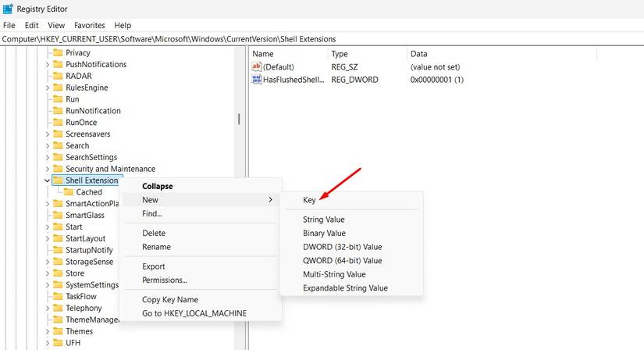Click the RulesEngine folder icon

(x=58, y=87)
